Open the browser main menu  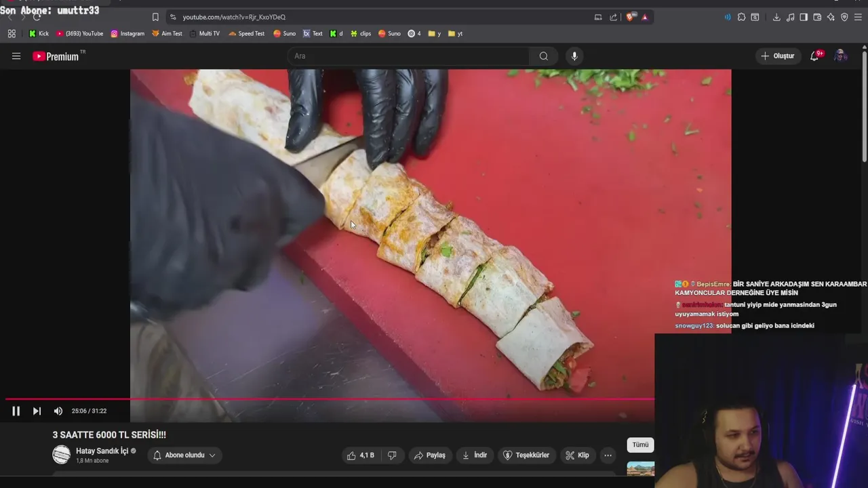[859, 17]
